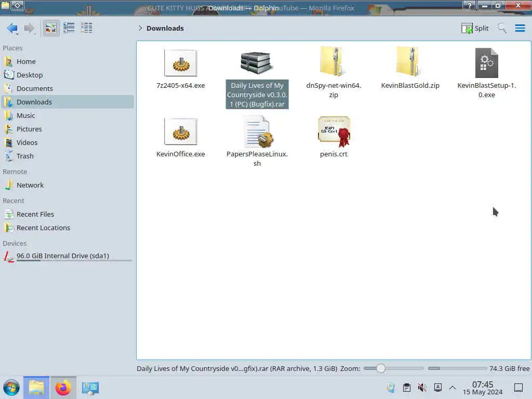532x399 pixels.
Task: Open Home in Places
Action: (x=68, y=61)
